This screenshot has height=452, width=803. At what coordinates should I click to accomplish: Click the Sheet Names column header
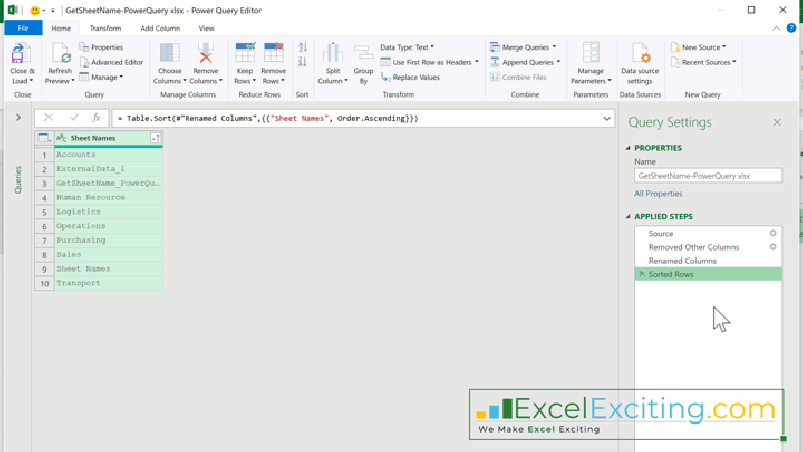pyautogui.click(x=109, y=138)
